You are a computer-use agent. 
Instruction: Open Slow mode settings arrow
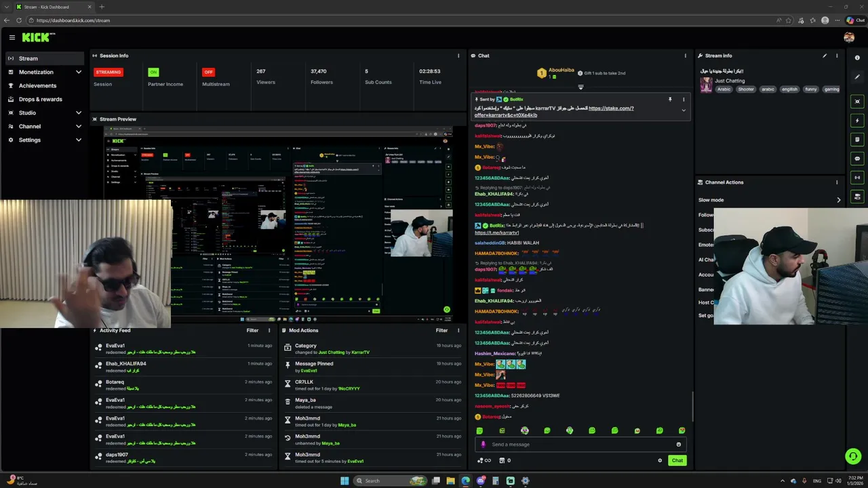click(839, 200)
